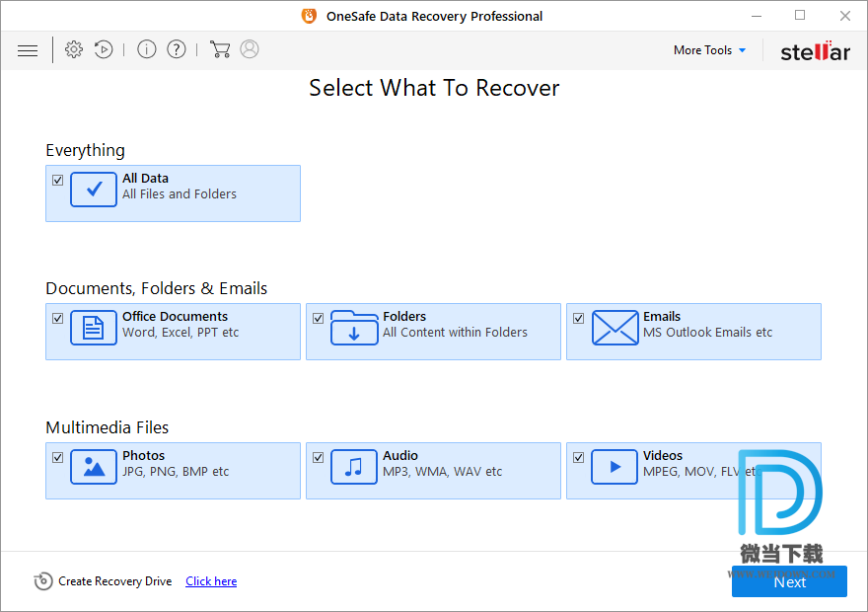Click the All Data checkmark icon
Image resolution: width=868 pixels, height=612 pixels.
94,190
